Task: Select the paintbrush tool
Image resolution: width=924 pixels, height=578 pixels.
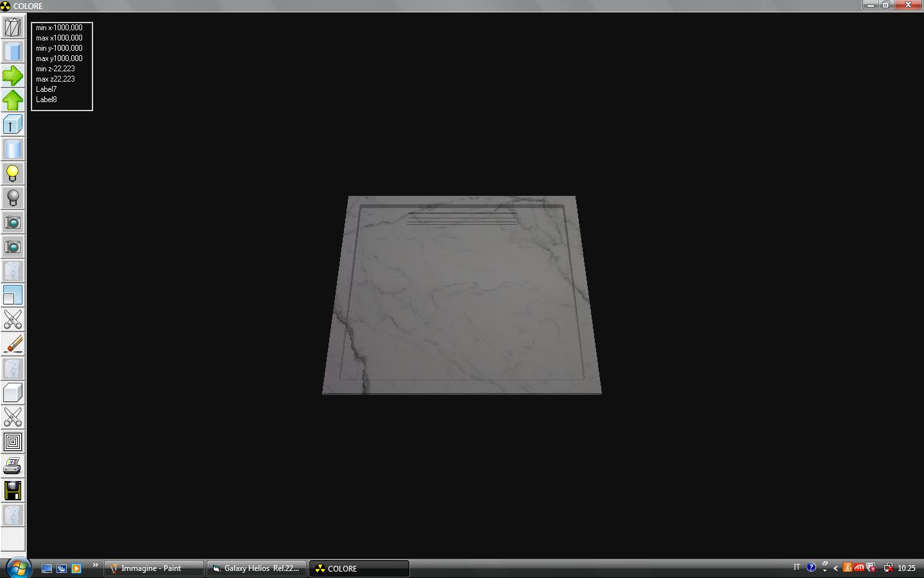Action: coord(13,344)
